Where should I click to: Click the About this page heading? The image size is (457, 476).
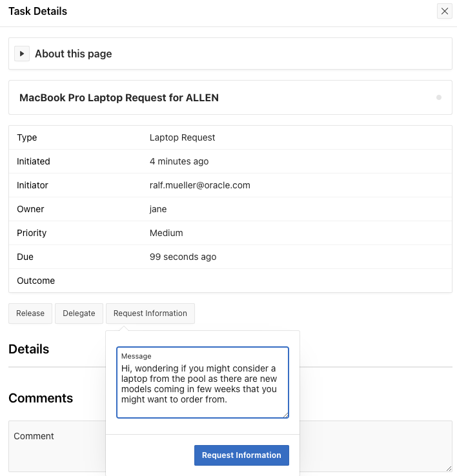73,54
